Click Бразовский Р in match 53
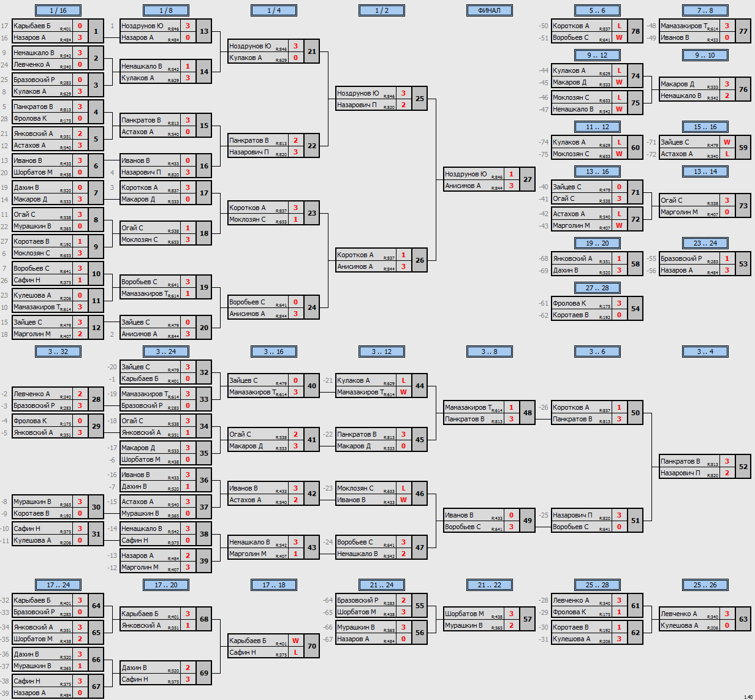 (681, 258)
